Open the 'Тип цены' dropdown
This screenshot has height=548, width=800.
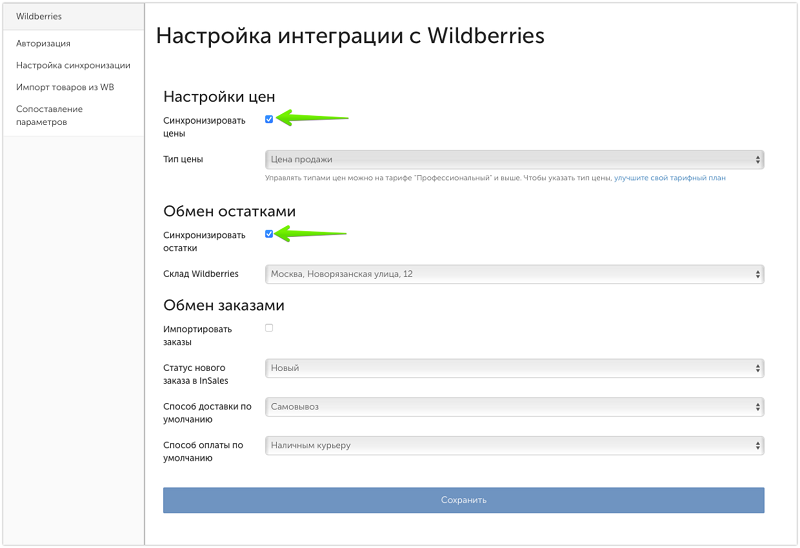pyautogui.click(x=514, y=160)
